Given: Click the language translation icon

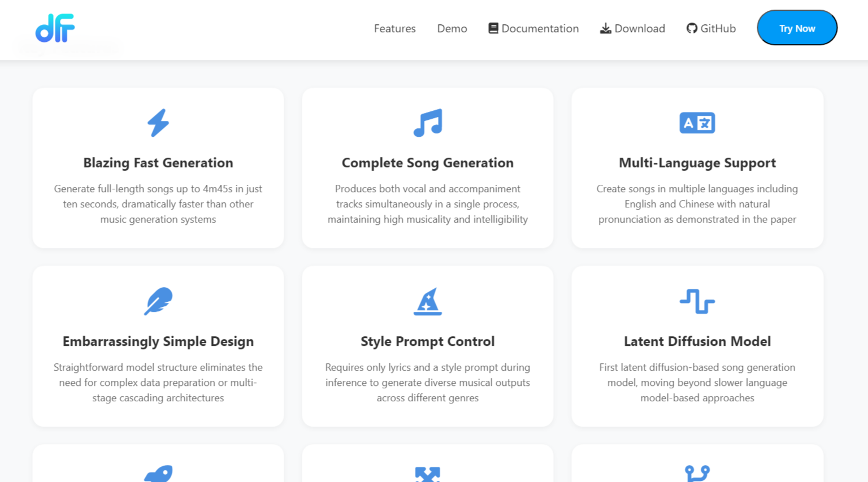Looking at the screenshot, I should [697, 123].
